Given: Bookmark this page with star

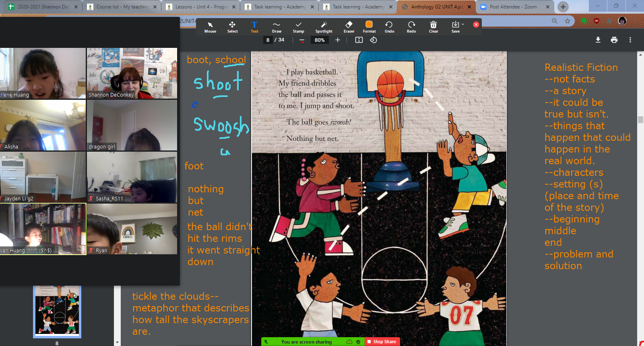Looking at the screenshot, I should point(568,21).
